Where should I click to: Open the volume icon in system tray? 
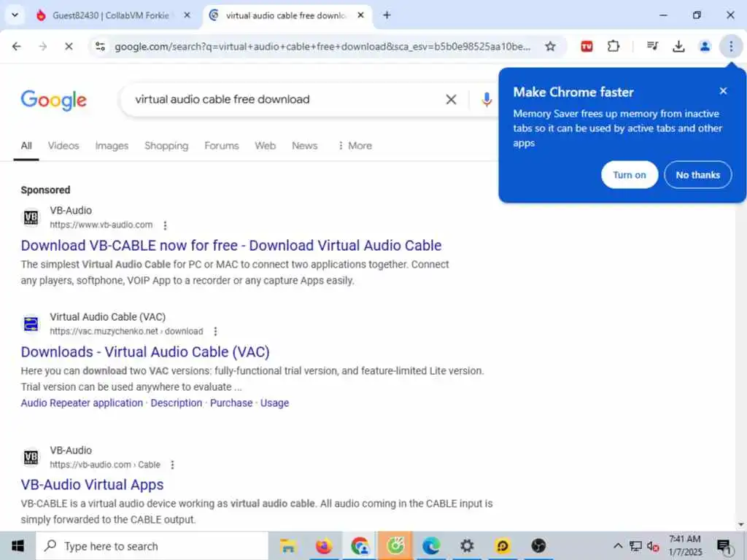tap(653, 546)
